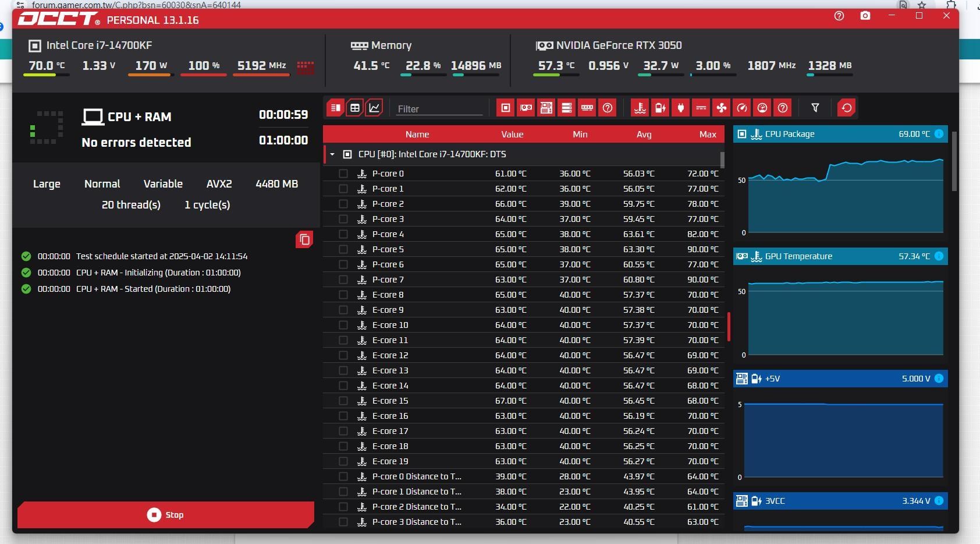Click the "No errors detected" status text
The height and width of the screenshot is (544, 980).
(136, 143)
